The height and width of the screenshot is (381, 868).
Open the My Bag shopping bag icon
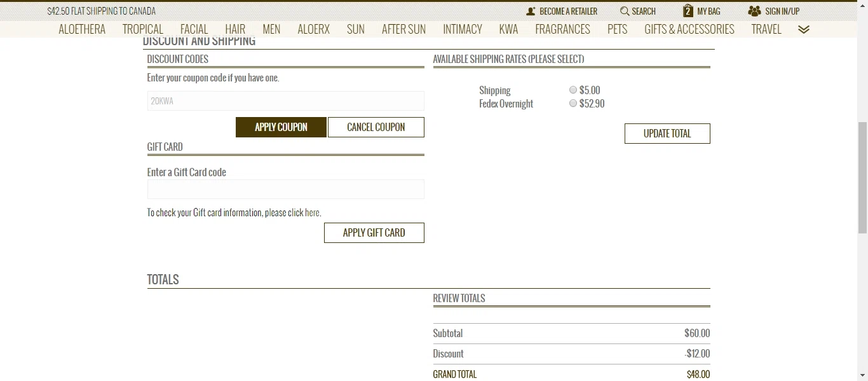click(x=688, y=11)
